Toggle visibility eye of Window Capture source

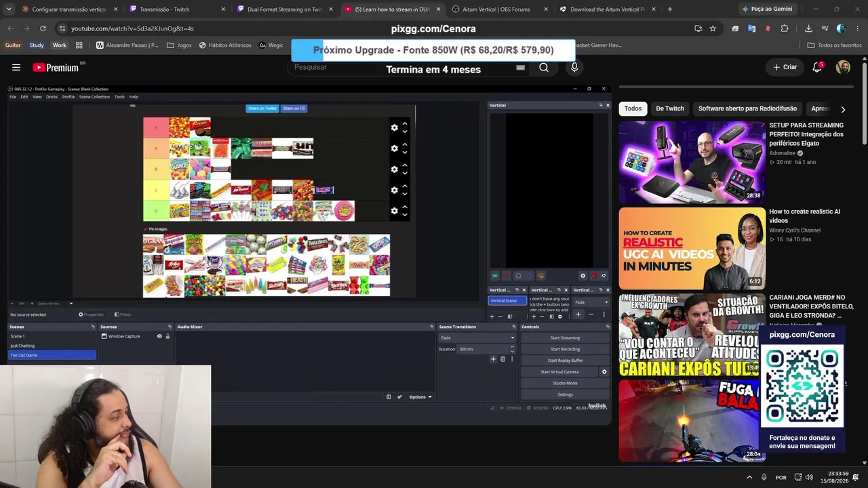click(x=160, y=336)
